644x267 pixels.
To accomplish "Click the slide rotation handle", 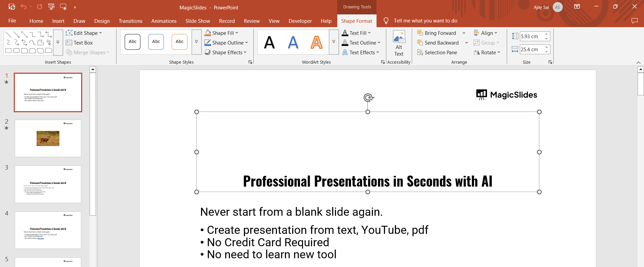I will pyautogui.click(x=368, y=97).
